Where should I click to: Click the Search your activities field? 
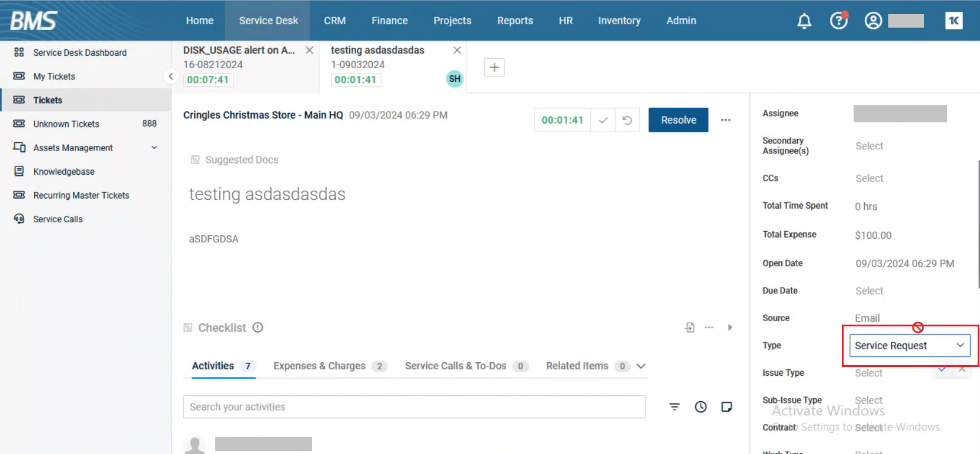click(x=414, y=407)
